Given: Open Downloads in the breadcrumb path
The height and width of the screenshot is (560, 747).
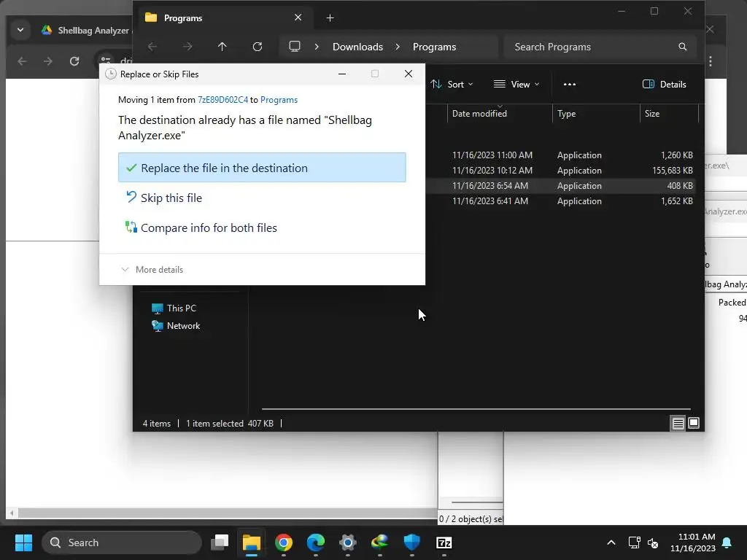Looking at the screenshot, I should coord(357,47).
